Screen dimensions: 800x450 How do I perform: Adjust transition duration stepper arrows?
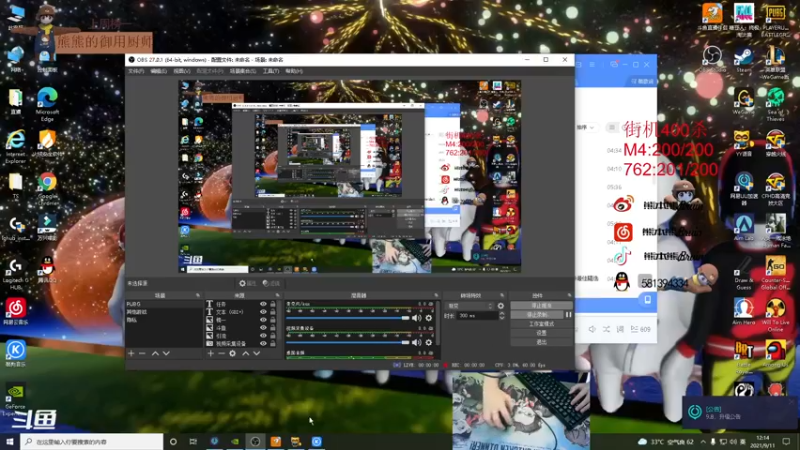point(502,316)
